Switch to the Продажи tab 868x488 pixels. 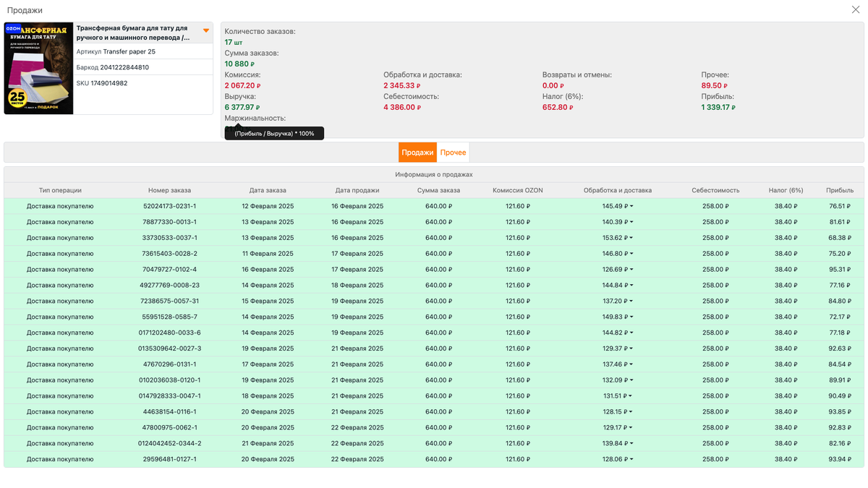coord(417,153)
